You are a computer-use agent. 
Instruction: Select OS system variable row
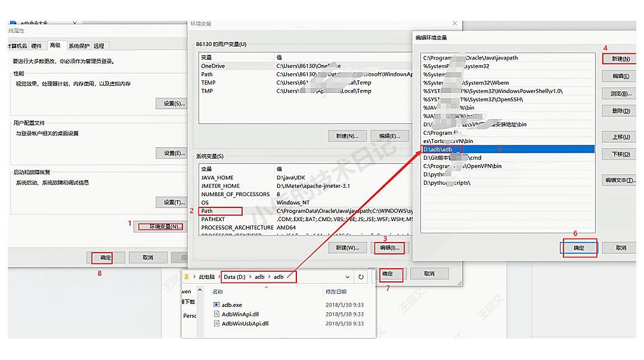click(x=305, y=203)
